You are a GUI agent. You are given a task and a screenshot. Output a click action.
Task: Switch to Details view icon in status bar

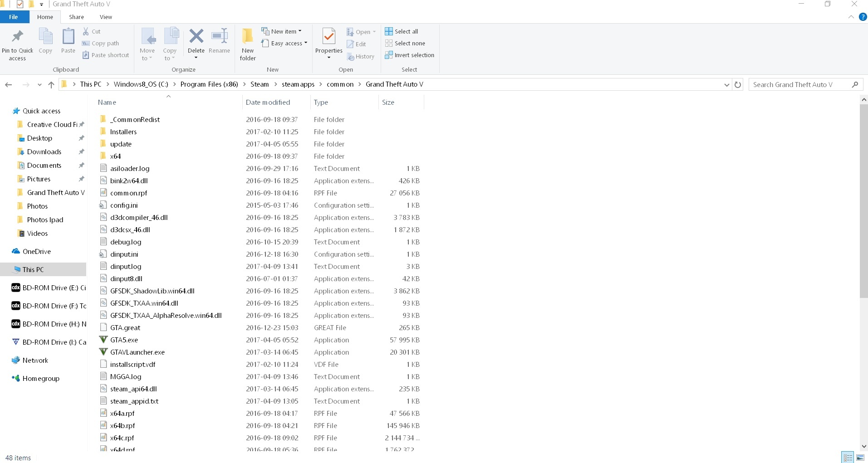click(848, 458)
